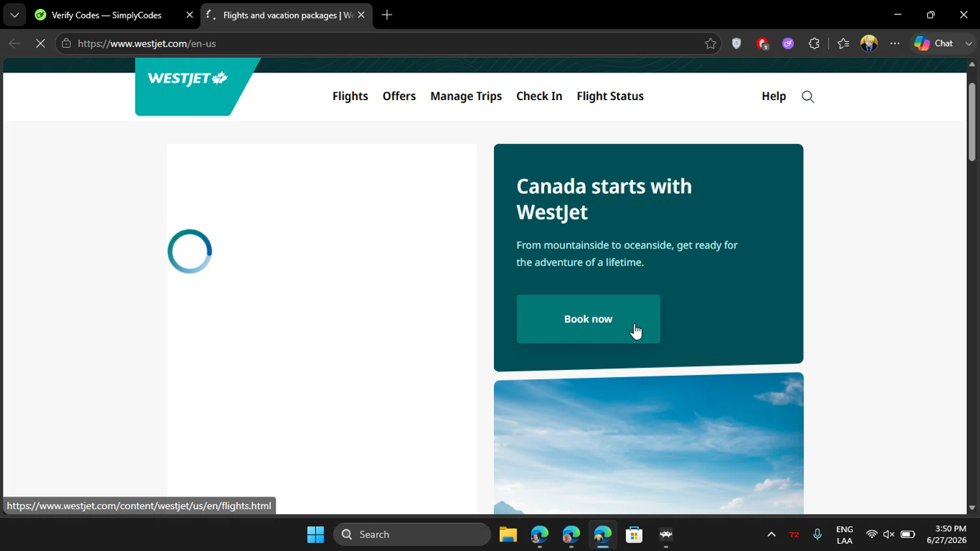The image size is (980, 551).
Task: View site information lock icon
Action: (66, 44)
